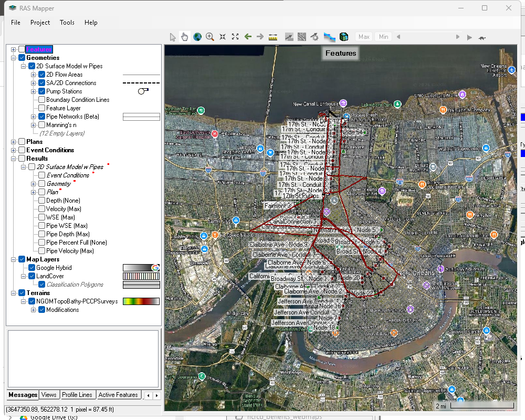Step animation backward with left triangle
This screenshot has width=525, height=420.
point(398,37)
